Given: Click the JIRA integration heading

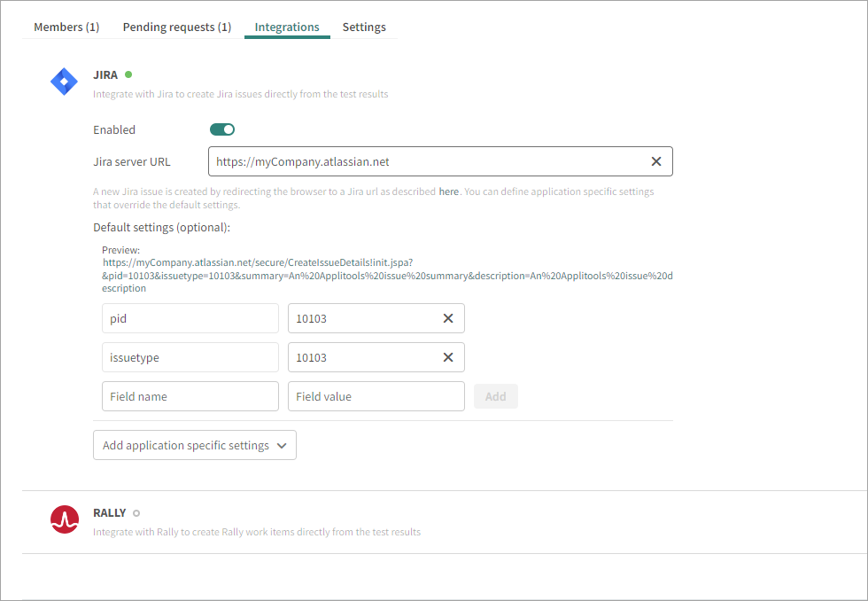Looking at the screenshot, I should [105, 74].
